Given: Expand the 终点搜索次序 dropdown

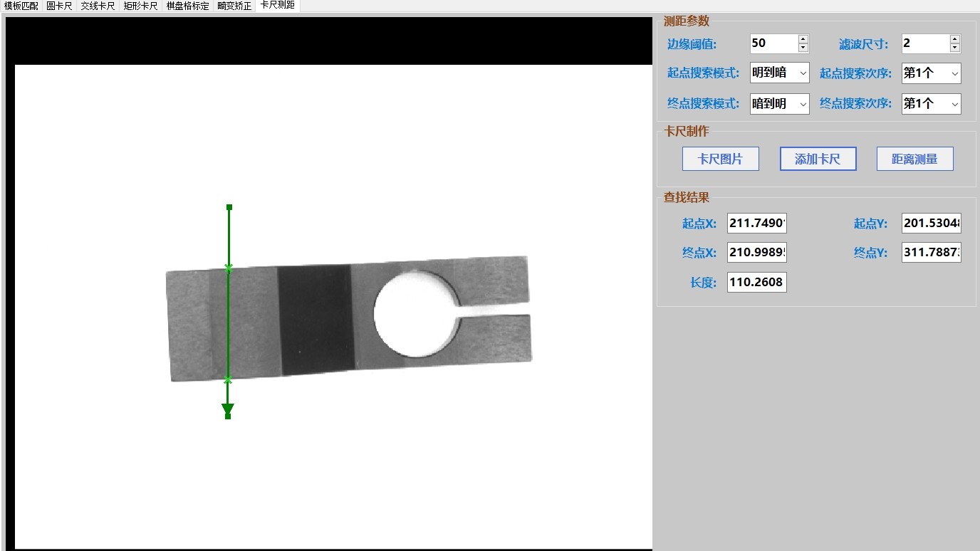Looking at the screenshot, I should [932, 104].
